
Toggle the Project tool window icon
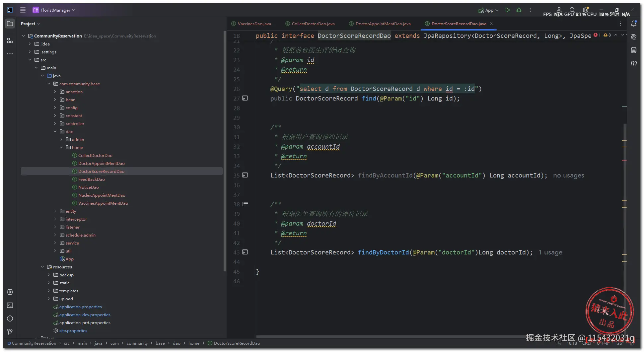coord(10,24)
